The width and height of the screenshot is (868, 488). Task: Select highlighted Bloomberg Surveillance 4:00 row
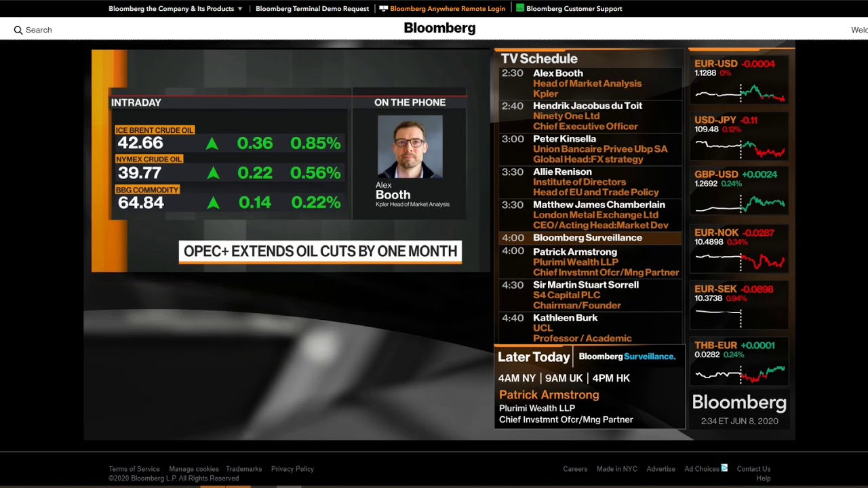[591, 238]
